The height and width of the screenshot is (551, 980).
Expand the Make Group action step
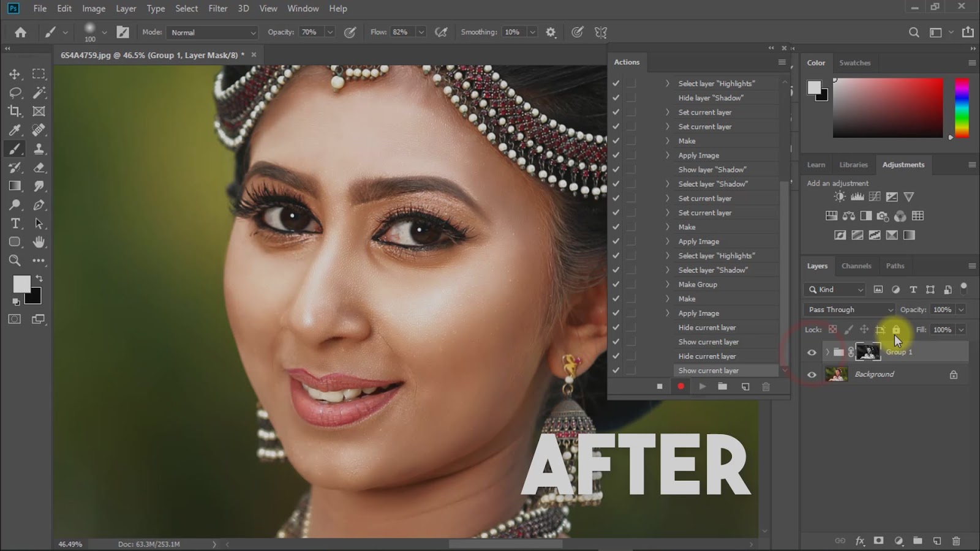[668, 285]
